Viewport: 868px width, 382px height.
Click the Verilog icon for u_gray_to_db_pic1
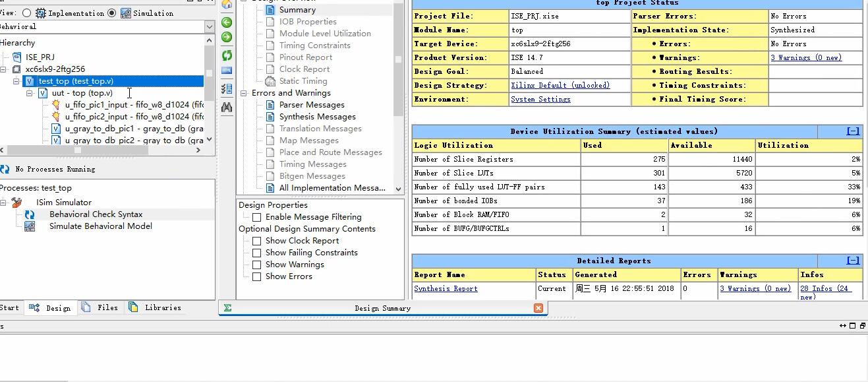(56, 129)
